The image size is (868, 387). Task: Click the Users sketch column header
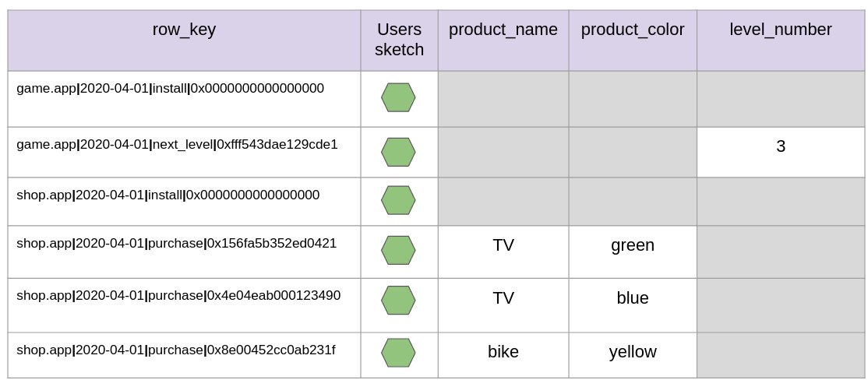pyautogui.click(x=399, y=40)
